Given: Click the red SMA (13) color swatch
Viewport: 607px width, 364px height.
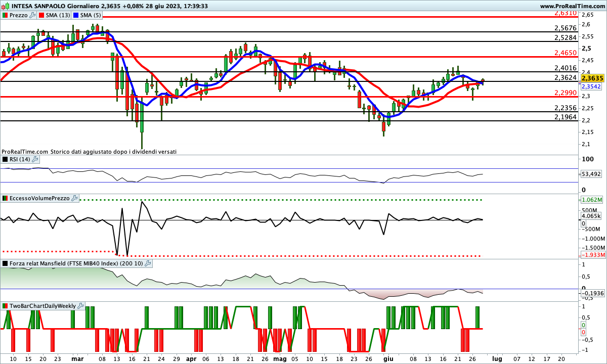Looking at the screenshot, I should (x=42, y=15).
